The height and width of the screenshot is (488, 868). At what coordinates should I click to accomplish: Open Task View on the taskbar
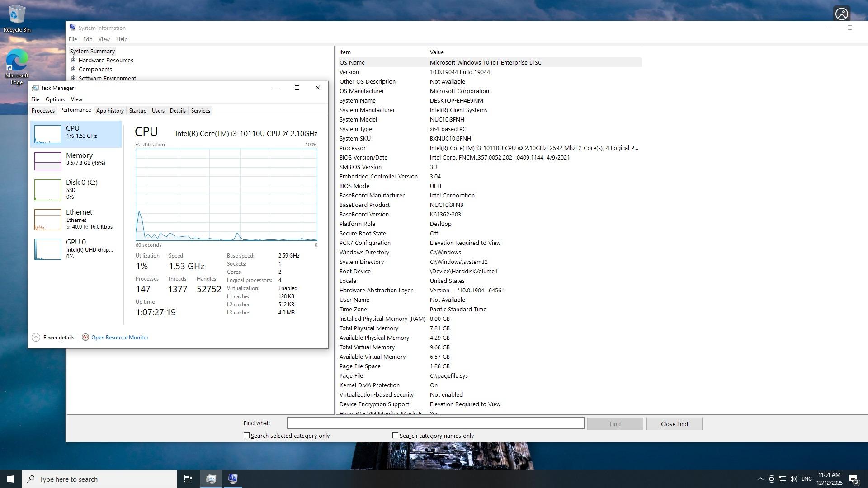tap(188, 479)
